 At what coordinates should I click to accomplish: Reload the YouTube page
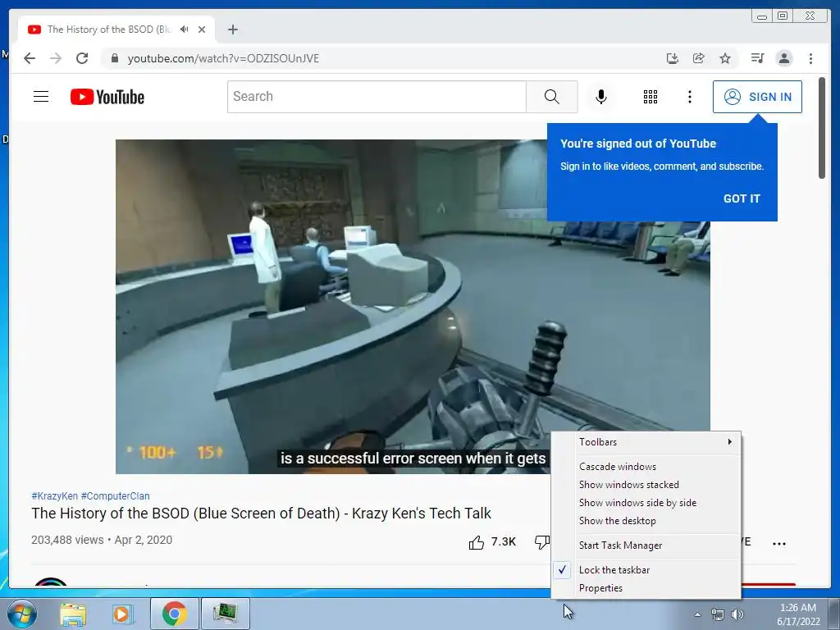point(82,58)
